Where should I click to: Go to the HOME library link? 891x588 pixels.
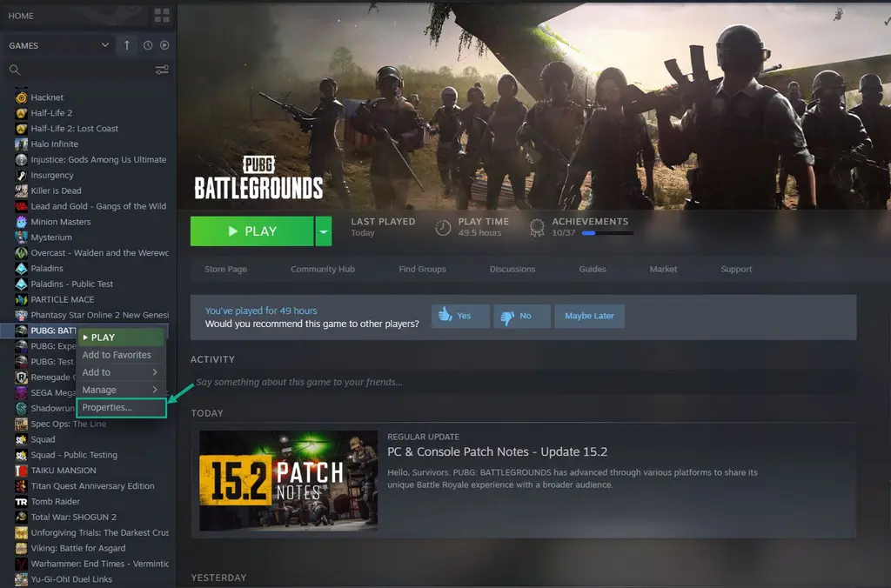pos(21,16)
